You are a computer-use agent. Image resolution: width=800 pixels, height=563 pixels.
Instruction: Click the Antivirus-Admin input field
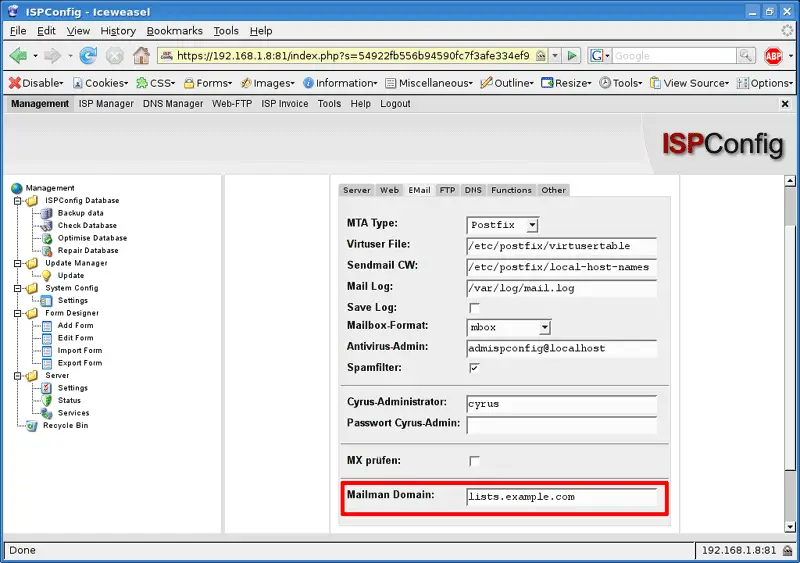562,349
